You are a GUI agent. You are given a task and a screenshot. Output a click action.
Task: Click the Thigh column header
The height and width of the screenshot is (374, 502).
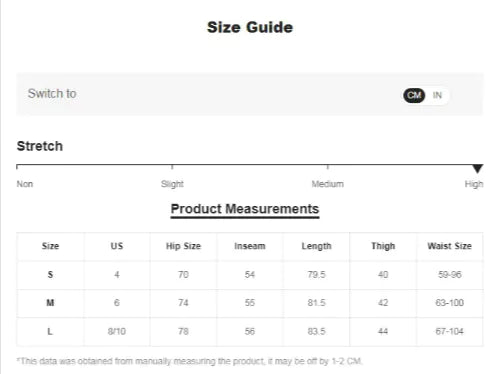[x=383, y=246]
